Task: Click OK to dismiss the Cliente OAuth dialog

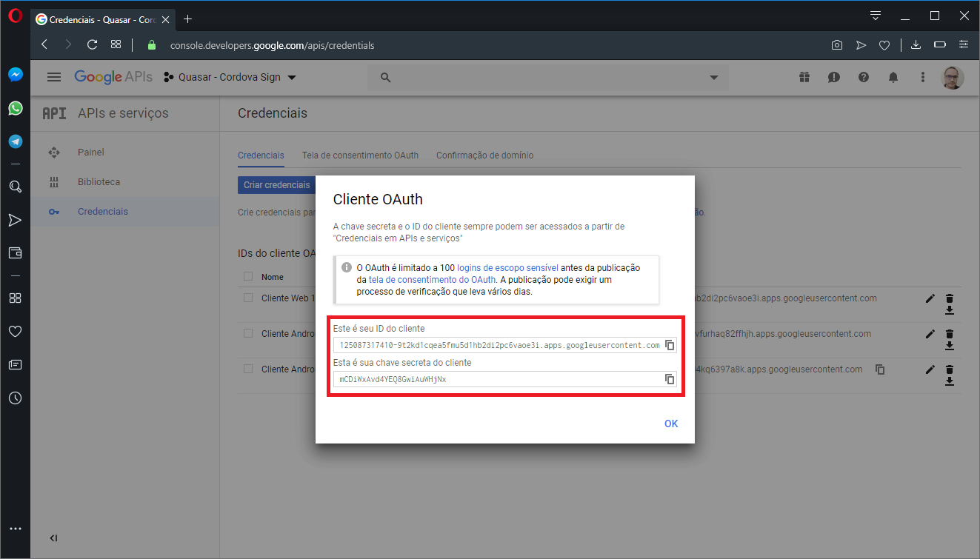Action: point(671,424)
